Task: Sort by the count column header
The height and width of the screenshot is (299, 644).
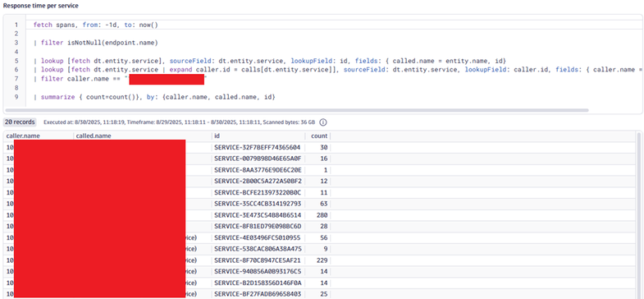Action: pyautogui.click(x=319, y=136)
